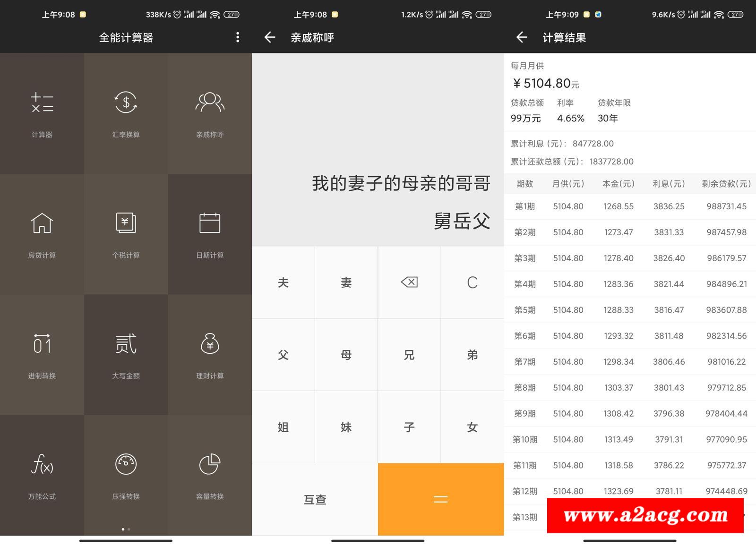Launch the 压强转换 pressure gauge tool
Viewport: 756px width, 546px height.
tap(126, 475)
